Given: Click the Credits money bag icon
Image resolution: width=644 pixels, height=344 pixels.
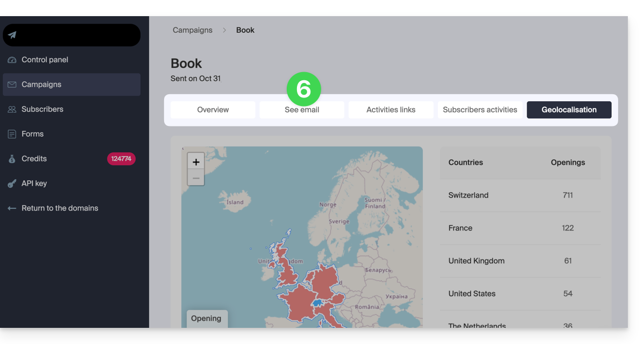Looking at the screenshot, I should point(12,159).
